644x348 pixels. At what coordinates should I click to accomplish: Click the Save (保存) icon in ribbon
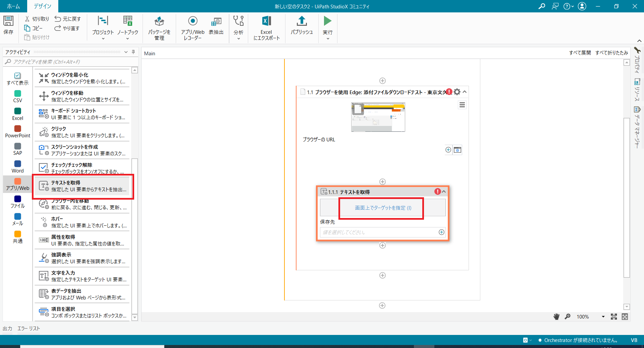click(x=8, y=25)
